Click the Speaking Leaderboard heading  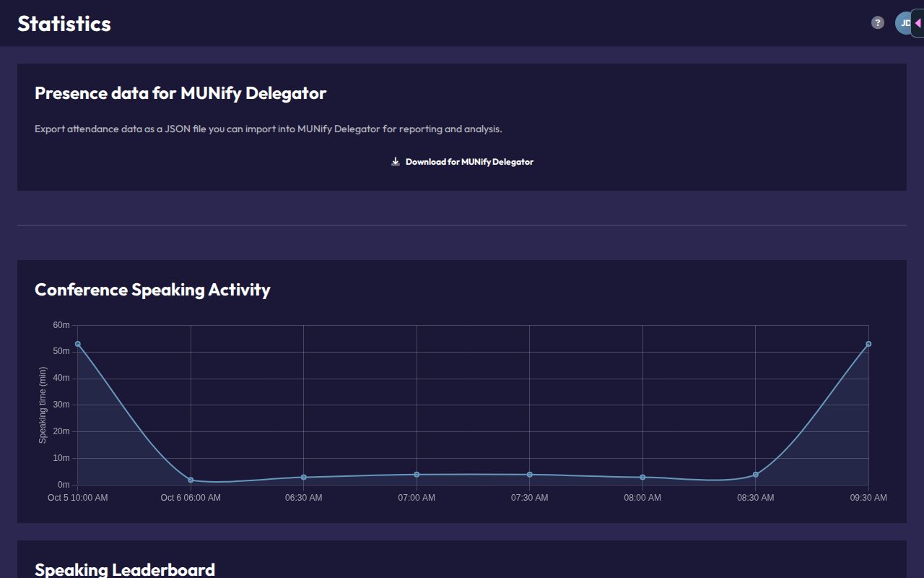(125, 569)
